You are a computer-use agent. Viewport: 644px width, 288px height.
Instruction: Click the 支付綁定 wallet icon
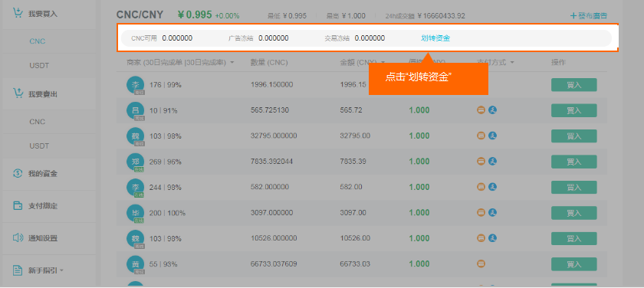point(18,205)
